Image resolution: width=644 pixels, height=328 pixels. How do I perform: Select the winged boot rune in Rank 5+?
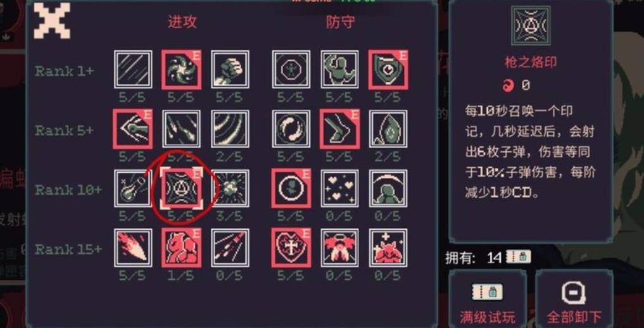point(339,129)
